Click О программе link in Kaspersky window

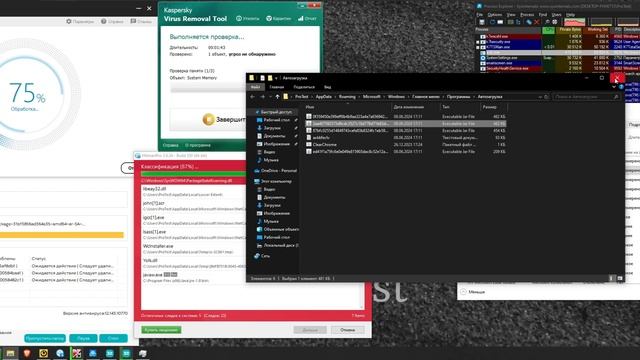tap(198, 145)
